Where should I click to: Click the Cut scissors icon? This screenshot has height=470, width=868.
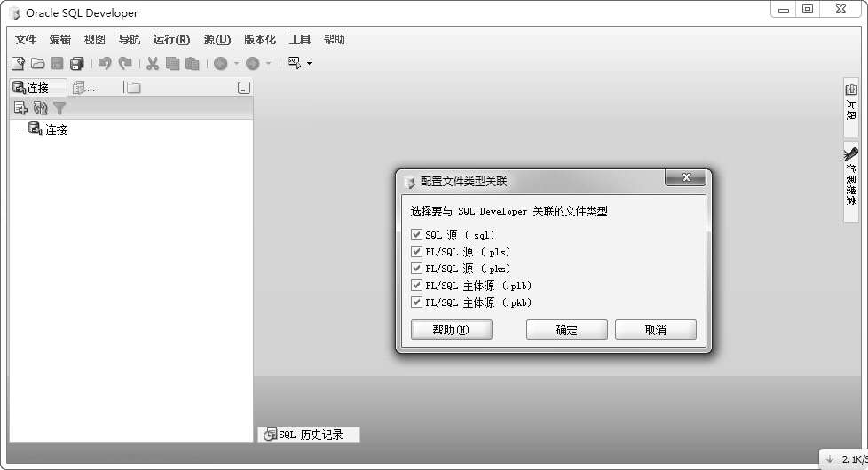coord(153,63)
